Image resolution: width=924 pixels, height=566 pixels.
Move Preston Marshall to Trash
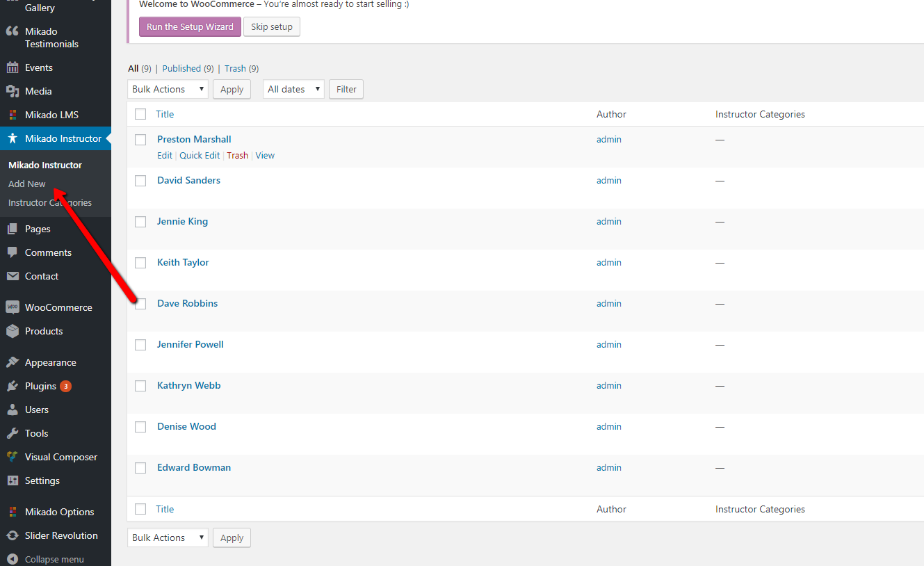[237, 155]
